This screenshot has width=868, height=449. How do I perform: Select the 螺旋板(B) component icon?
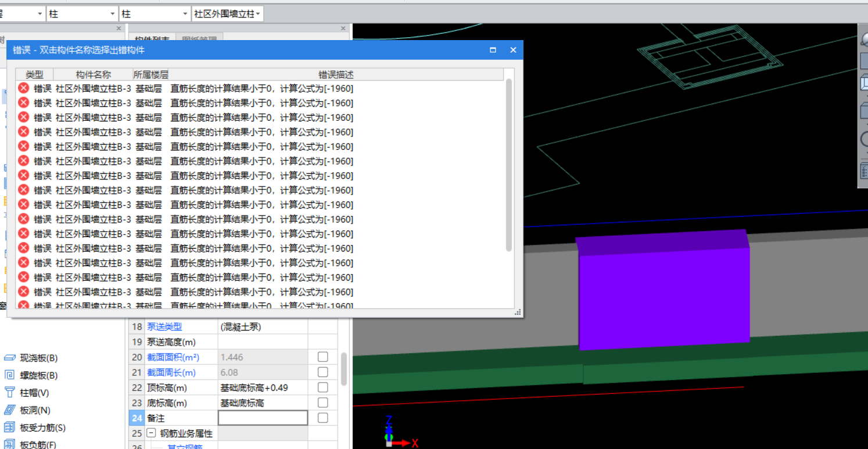pyautogui.click(x=9, y=375)
